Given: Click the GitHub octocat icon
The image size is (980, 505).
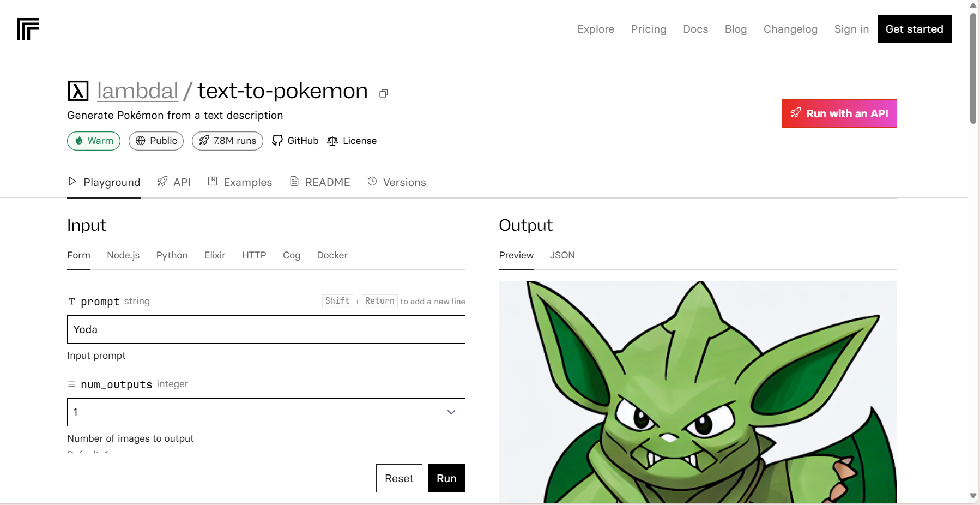Looking at the screenshot, I should pos(277,141).
